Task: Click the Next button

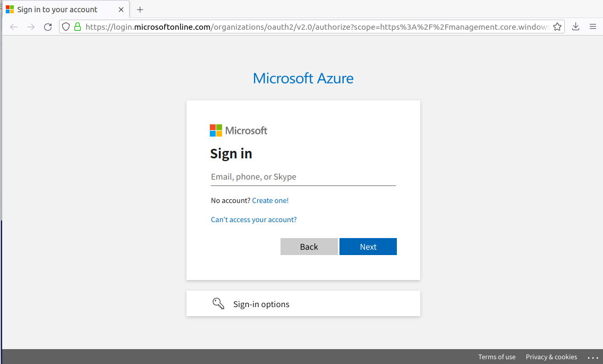Action: point(368,246)
